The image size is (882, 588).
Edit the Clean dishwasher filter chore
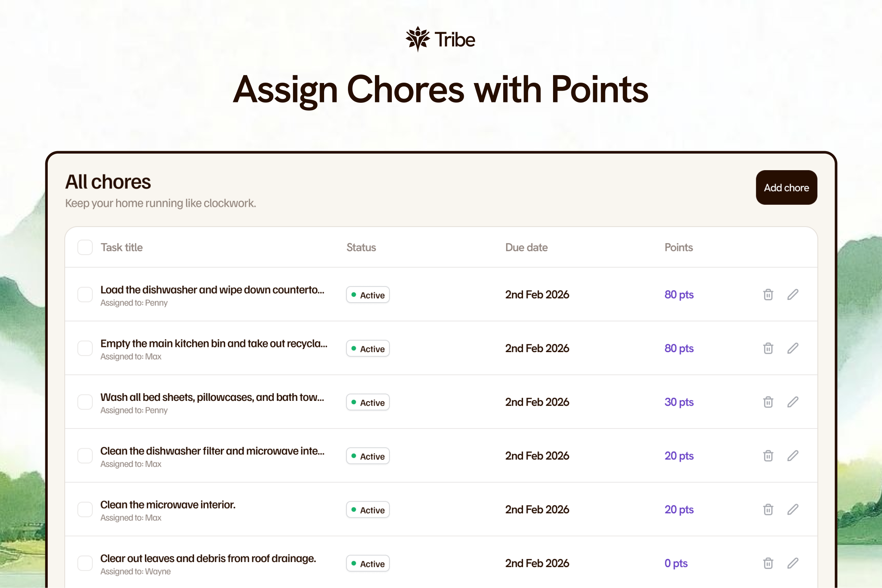click(792, 456)
